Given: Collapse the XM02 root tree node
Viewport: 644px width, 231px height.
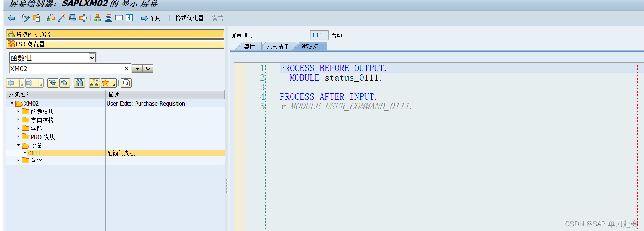Looking at the screenshot, I should 12,103.
